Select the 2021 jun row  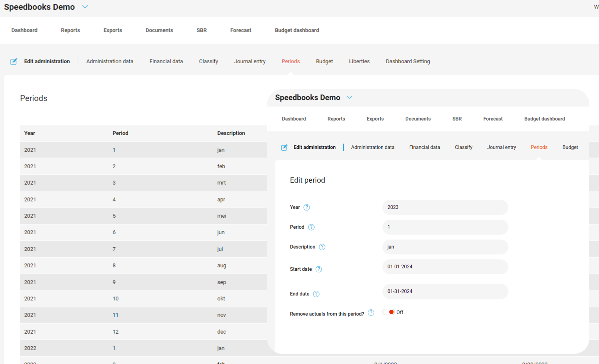tap(144, 232)
